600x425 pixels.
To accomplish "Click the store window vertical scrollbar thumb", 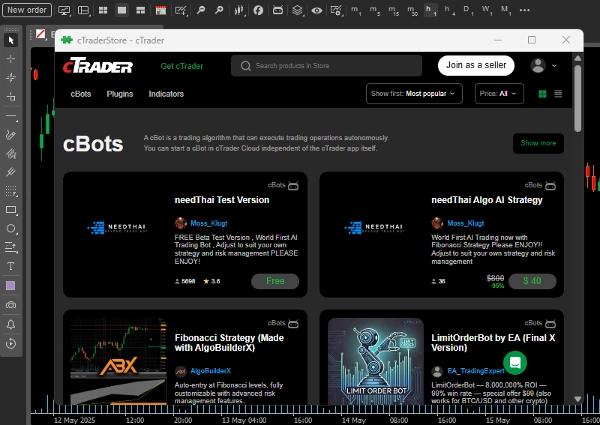I will tap(577, 99).
